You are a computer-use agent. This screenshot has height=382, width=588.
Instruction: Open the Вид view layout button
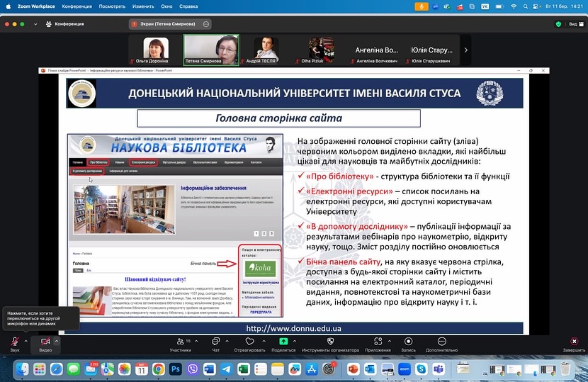(577, 24)
